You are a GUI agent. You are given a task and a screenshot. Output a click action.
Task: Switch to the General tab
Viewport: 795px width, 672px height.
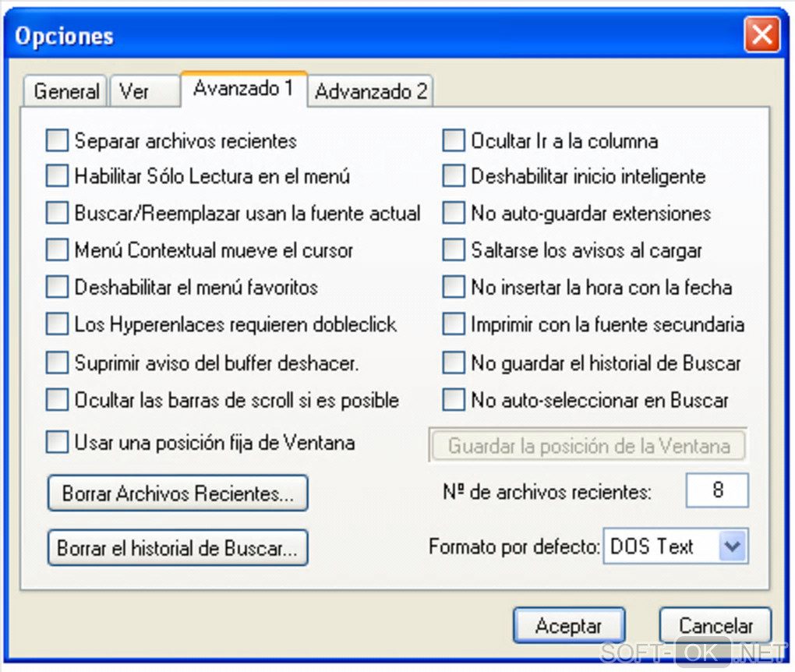pos(66,91)
